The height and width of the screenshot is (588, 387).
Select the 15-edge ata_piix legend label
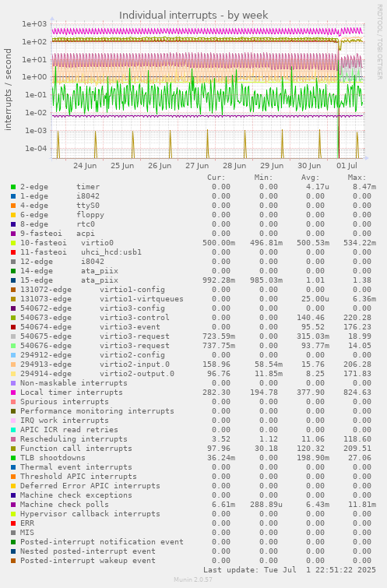pyautogui.click(x=69, y=280)
